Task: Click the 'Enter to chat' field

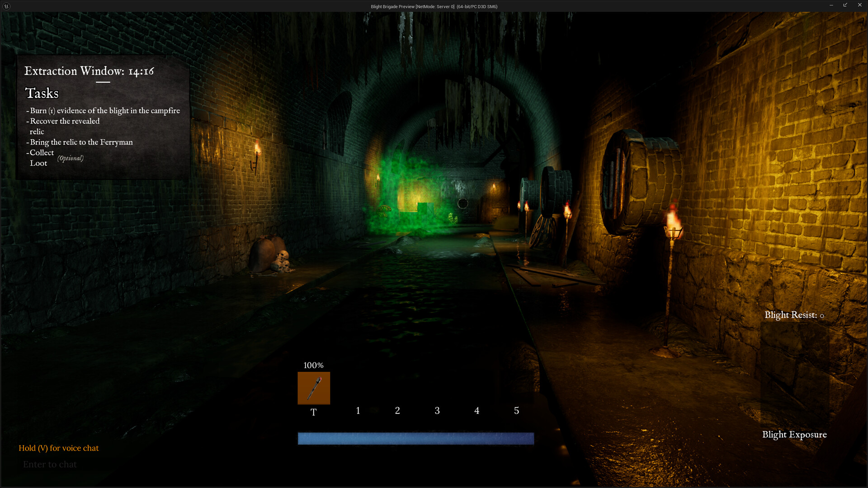Action: point(50,465)
